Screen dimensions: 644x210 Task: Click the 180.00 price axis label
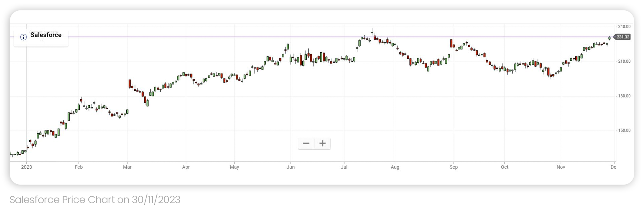pyautogui.click(x=624, y=96)
